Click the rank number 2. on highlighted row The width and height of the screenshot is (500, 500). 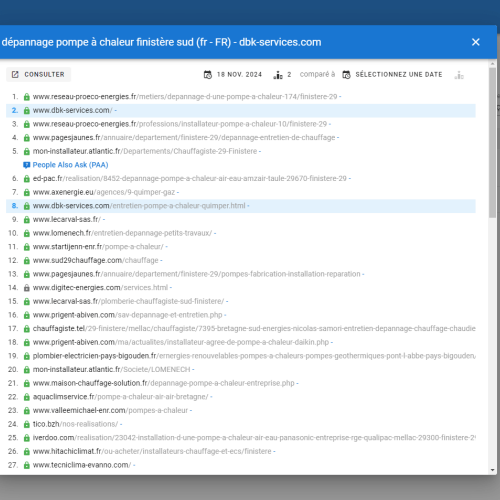coord(15,110)
